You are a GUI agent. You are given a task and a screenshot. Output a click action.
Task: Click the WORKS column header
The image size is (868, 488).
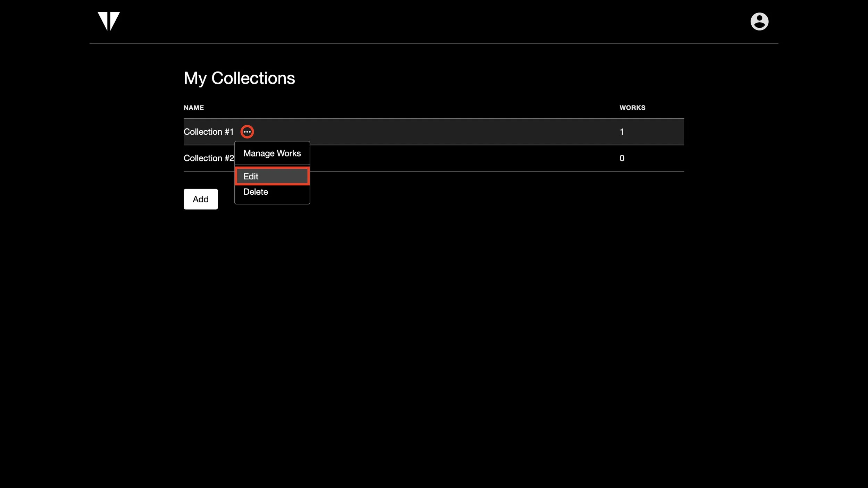pos(632,108)
